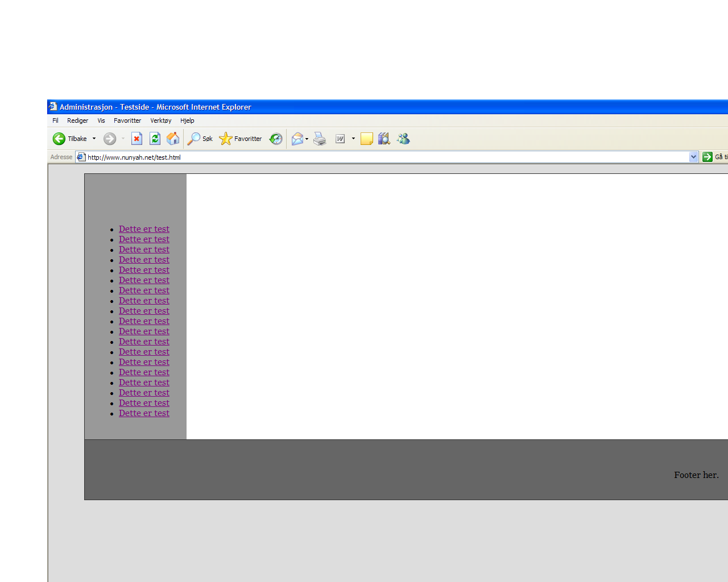Launch the Messenger people icon
The image size is (728, 582).
pos(403,139)
